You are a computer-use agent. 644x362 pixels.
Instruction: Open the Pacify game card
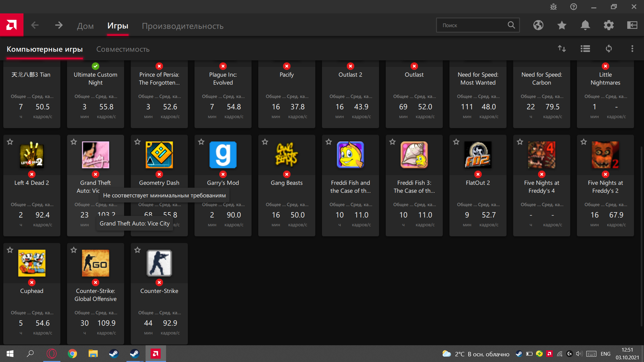point(287,94)
